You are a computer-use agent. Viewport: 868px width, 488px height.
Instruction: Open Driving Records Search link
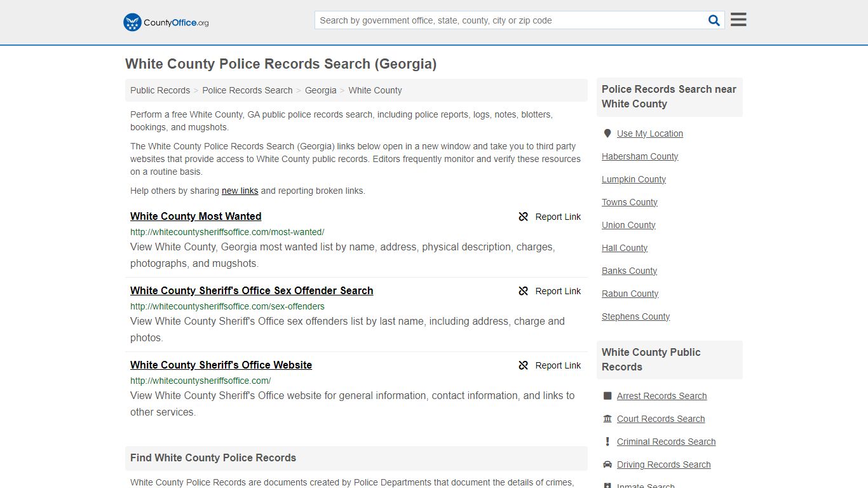tap(663, 464)
